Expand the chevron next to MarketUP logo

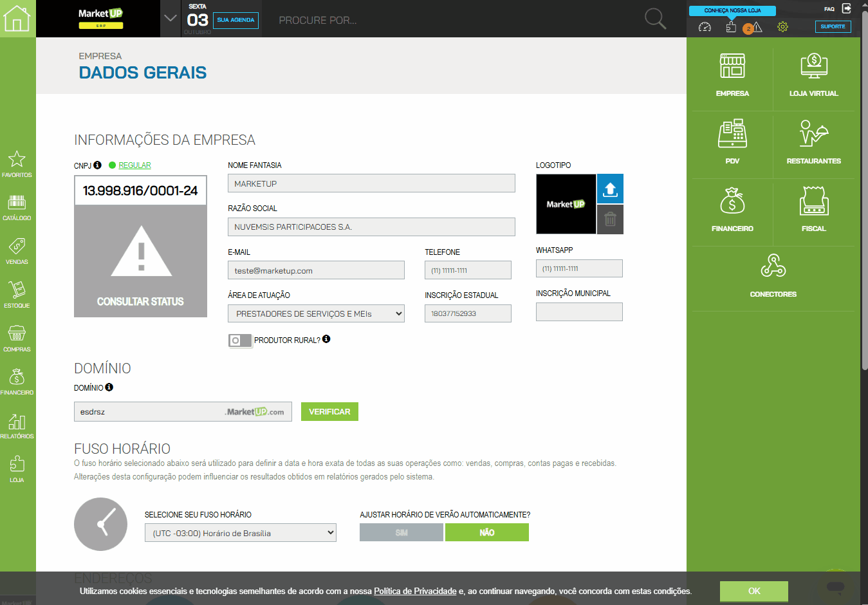point(171,18)
